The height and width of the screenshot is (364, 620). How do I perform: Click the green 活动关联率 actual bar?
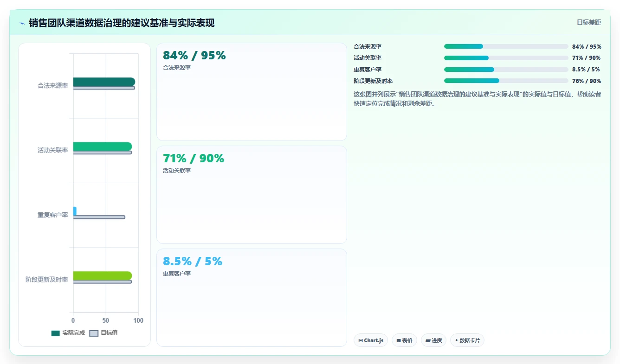pos(102,147)
